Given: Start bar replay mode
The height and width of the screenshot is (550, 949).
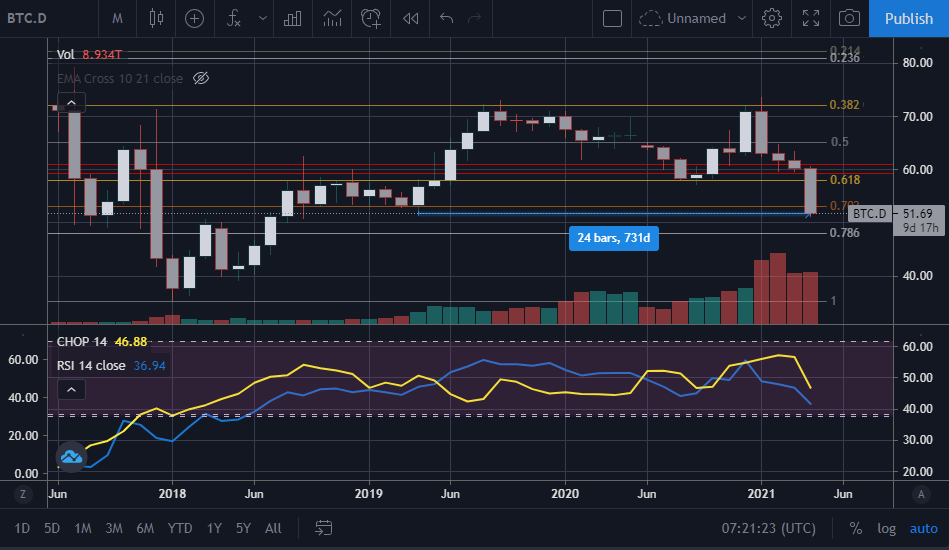Looking at the screenshot, I should click(410, 18).
